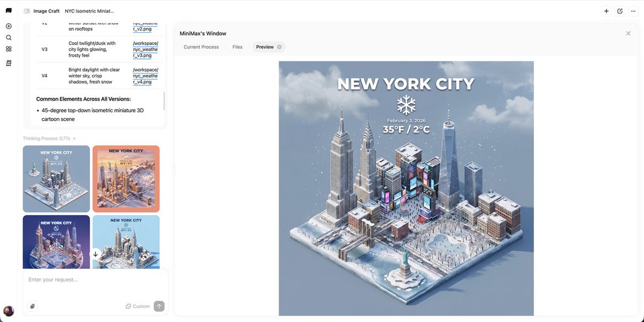Click the Enter your request input field

96,280
